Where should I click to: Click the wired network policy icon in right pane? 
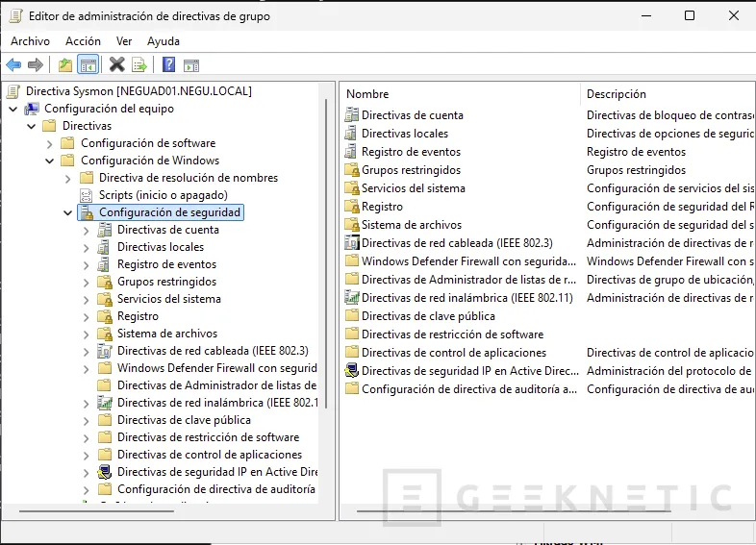pos(352,242)
